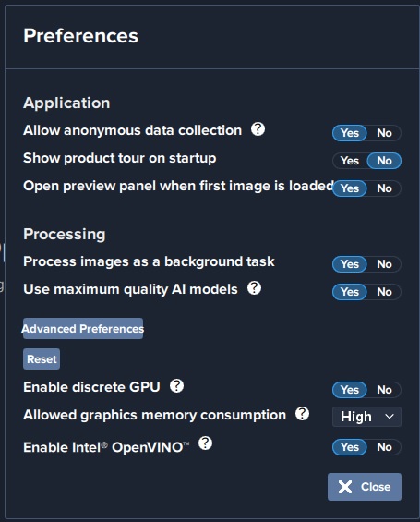Set maximum quality AI models to No

coord(384,292)
